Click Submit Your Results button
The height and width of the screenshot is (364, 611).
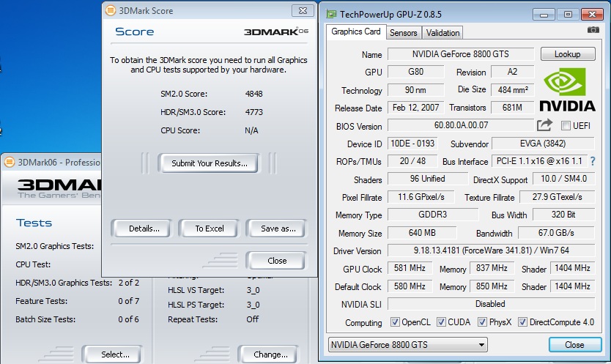pos(210,163)
